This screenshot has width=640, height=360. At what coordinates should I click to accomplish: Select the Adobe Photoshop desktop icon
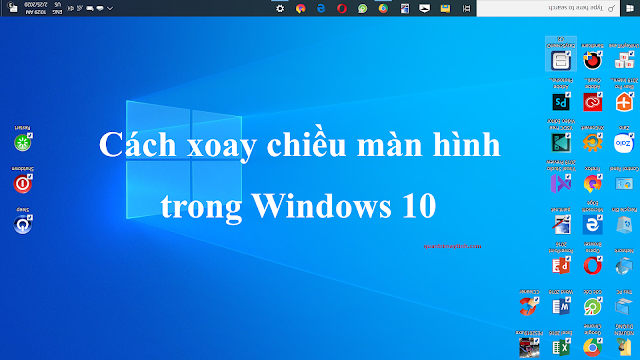tap(561, 102)
